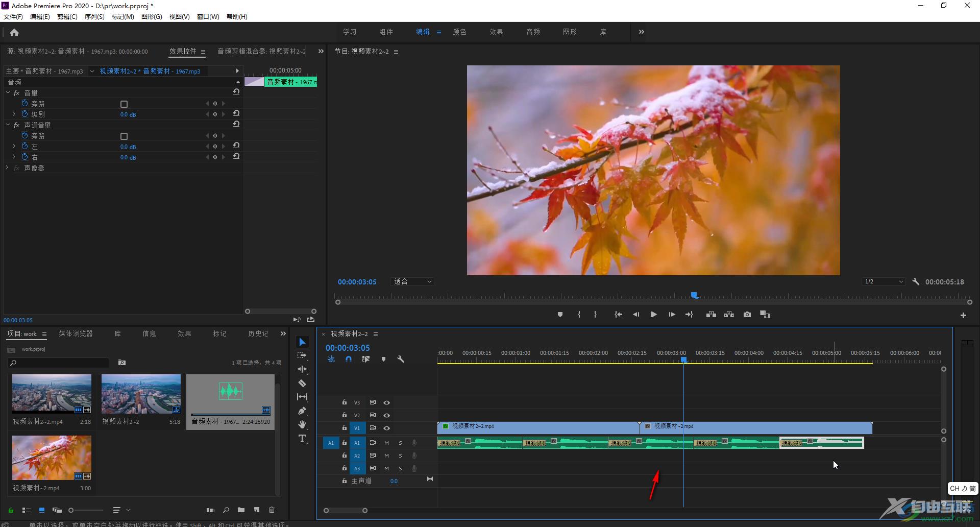Enable bypass checkbox under 声道音量

click(124, 136)
